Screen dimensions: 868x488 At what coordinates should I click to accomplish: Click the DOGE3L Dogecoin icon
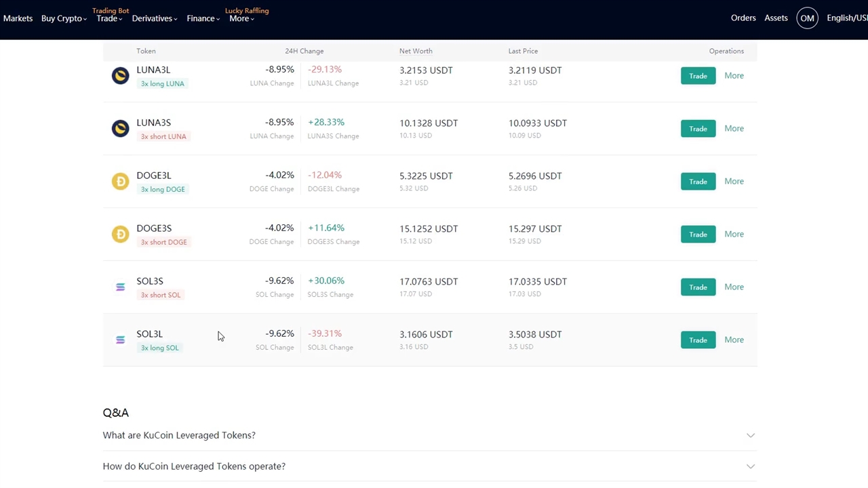(x=120, y=182)
